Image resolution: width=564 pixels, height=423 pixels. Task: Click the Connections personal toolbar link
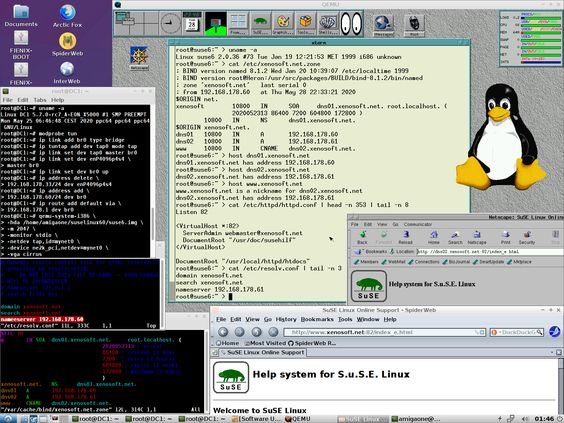point(424,261)
